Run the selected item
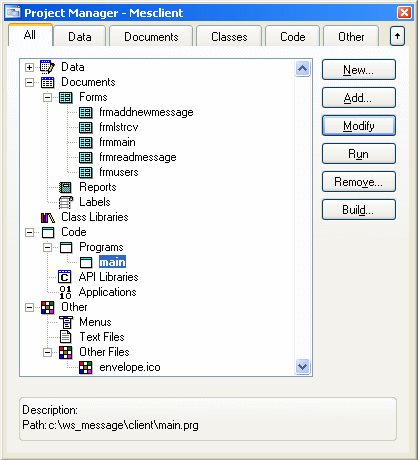 359,154
